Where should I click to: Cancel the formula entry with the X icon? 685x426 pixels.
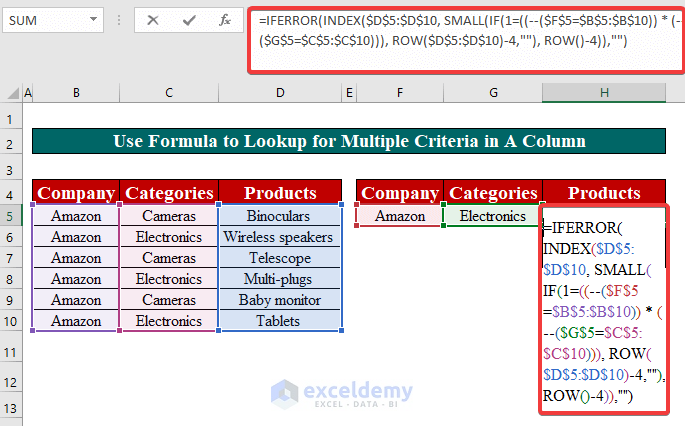(153, 20)
